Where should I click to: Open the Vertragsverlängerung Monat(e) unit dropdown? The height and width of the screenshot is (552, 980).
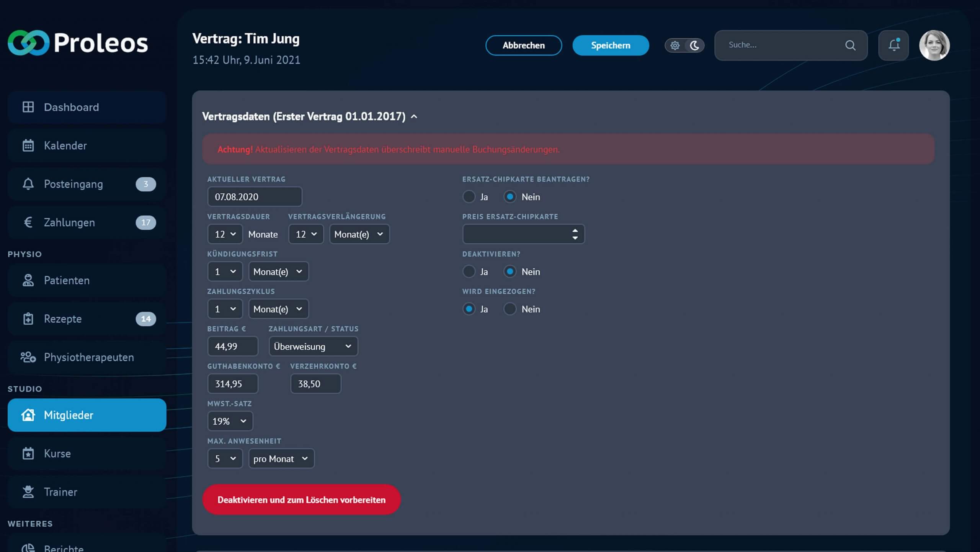[359, 234]
